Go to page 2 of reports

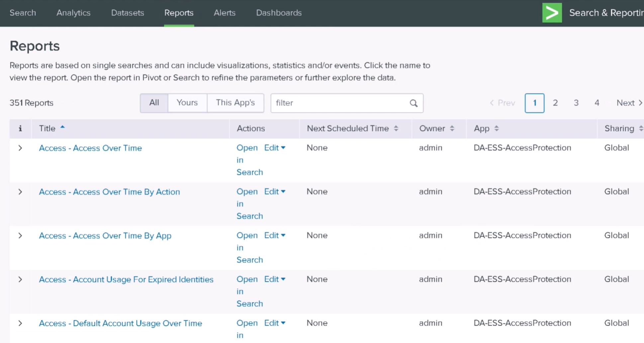(555, 103)
